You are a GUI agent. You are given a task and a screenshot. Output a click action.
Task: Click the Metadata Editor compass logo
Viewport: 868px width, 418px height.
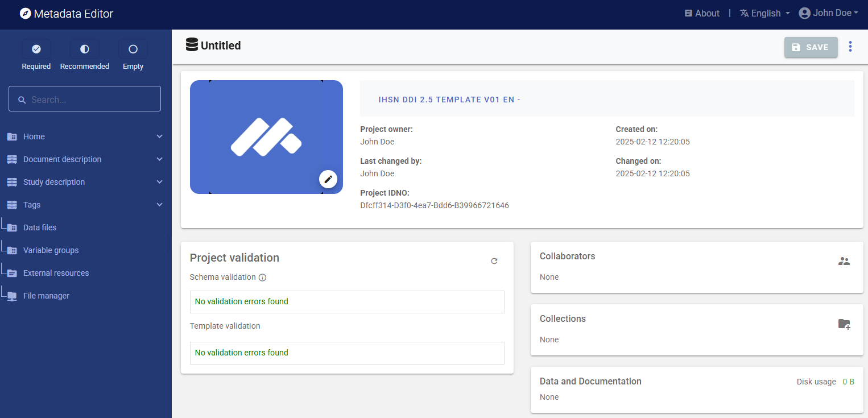tap(26, 14)
